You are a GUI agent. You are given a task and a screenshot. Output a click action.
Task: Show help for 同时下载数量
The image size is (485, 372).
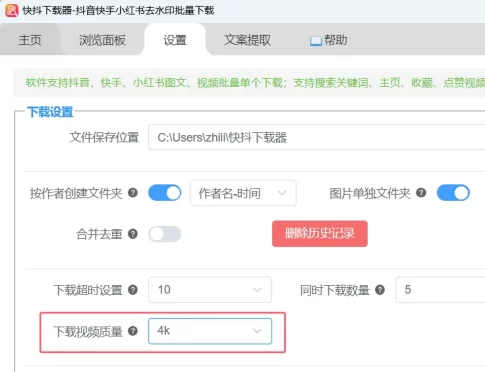(x=380, y=290)
